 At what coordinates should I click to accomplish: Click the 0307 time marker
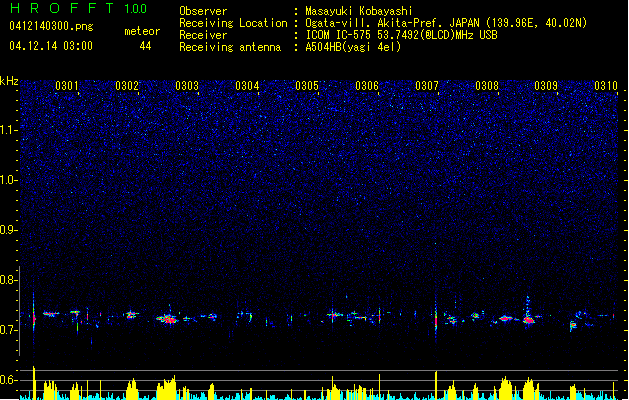click(427, 86)
